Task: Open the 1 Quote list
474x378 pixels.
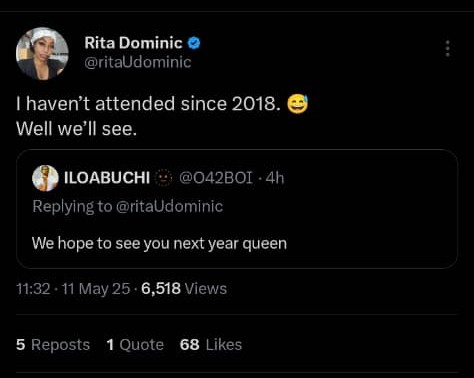Action: (135, 345)
